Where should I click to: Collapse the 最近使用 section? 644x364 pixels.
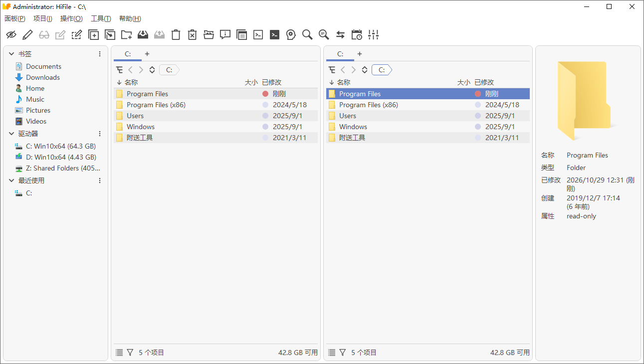pyautogui.click(x=11, y=181)
